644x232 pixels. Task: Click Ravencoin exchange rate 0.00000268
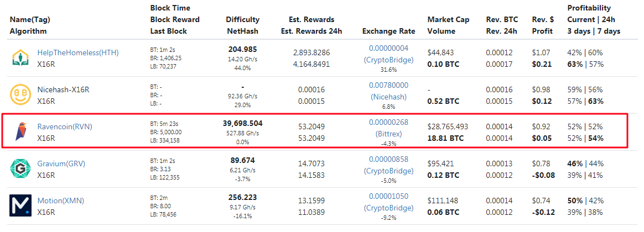388,122
